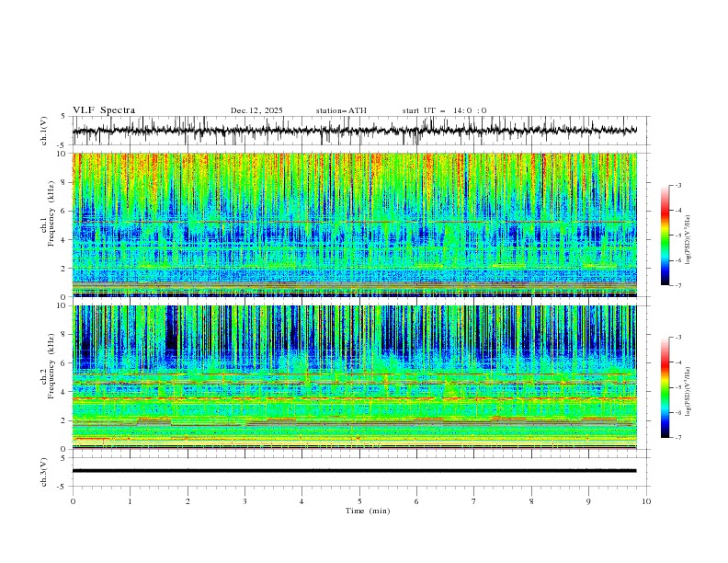Click the lower colorbar 'log(PSD)(V²/Hz)' label
The image size is (728, 563).
688,392
